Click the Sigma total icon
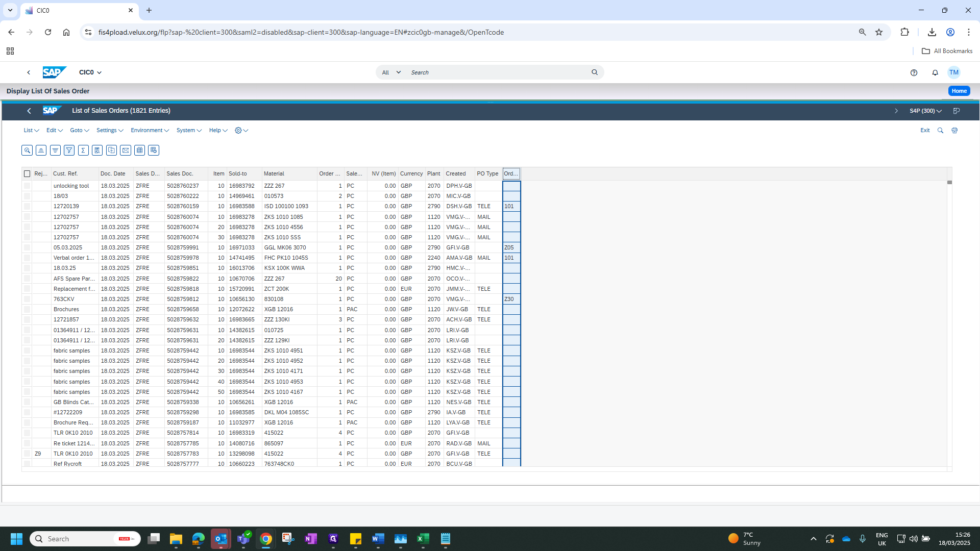The height and width of the screenshot is (551, 980). click(x=83, y=150)
